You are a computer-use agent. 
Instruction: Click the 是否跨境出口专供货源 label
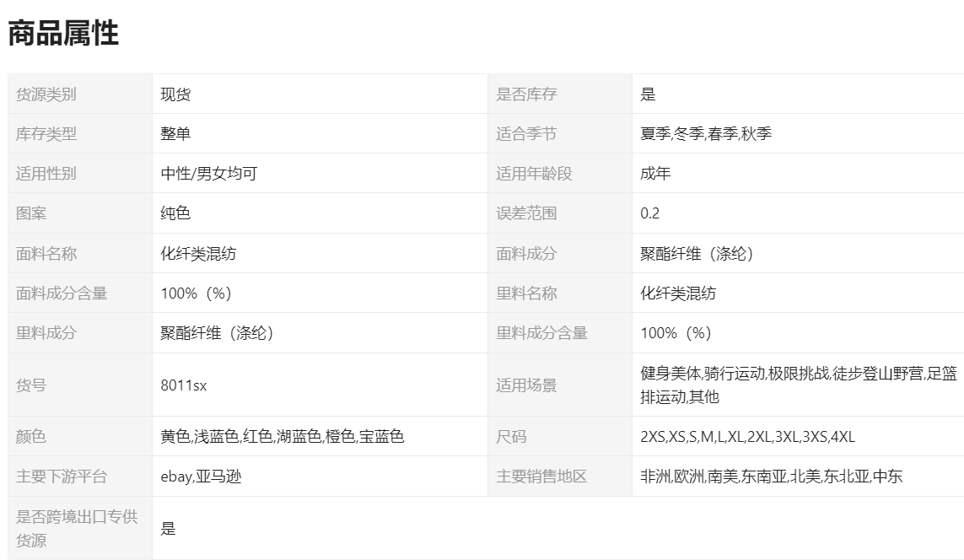click(77, 528)
